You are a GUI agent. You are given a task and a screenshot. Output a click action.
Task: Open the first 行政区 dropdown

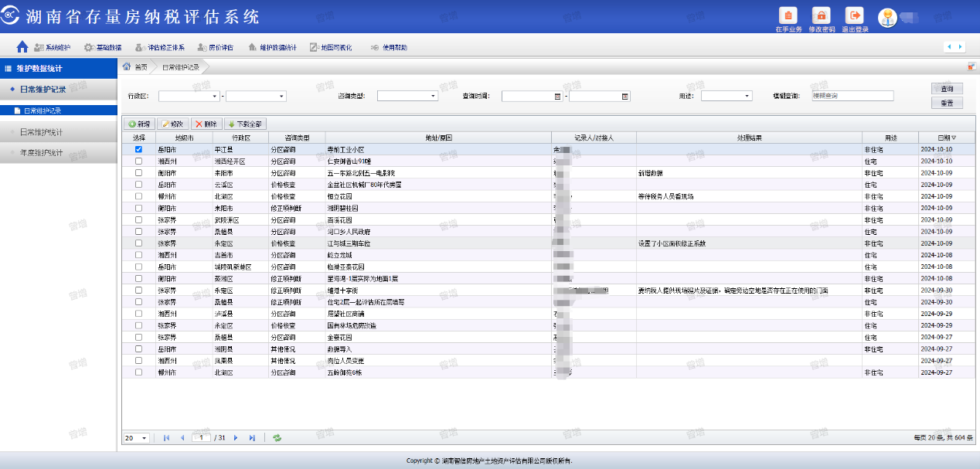coord(190,97)
